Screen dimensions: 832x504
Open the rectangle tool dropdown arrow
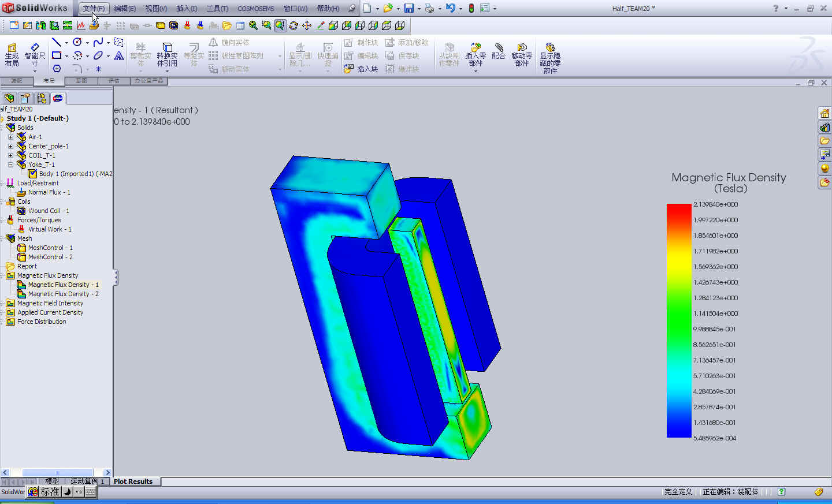[66, 56]
